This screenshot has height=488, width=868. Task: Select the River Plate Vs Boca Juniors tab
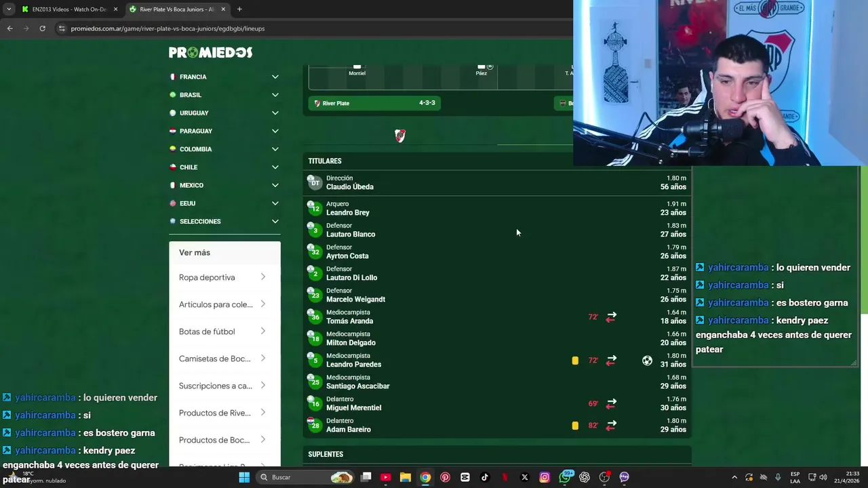pos(178,9)
